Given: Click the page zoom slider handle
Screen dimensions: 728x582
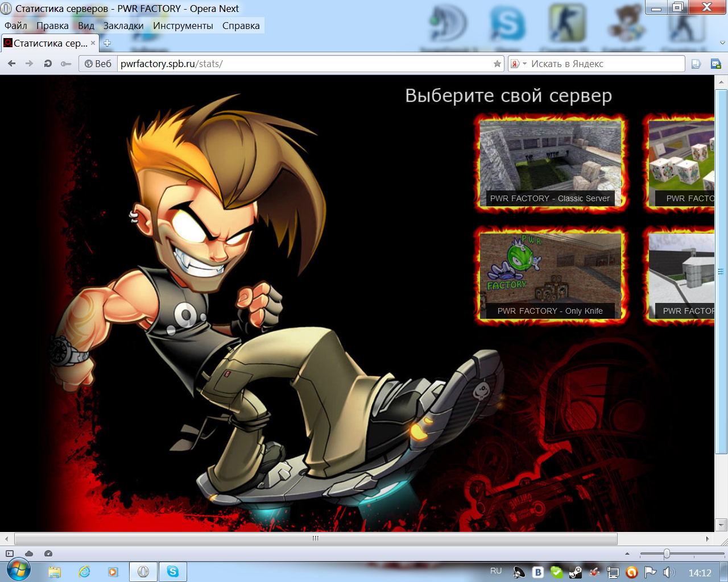Looking at the screenshot, I should click(x=667, y=554).
